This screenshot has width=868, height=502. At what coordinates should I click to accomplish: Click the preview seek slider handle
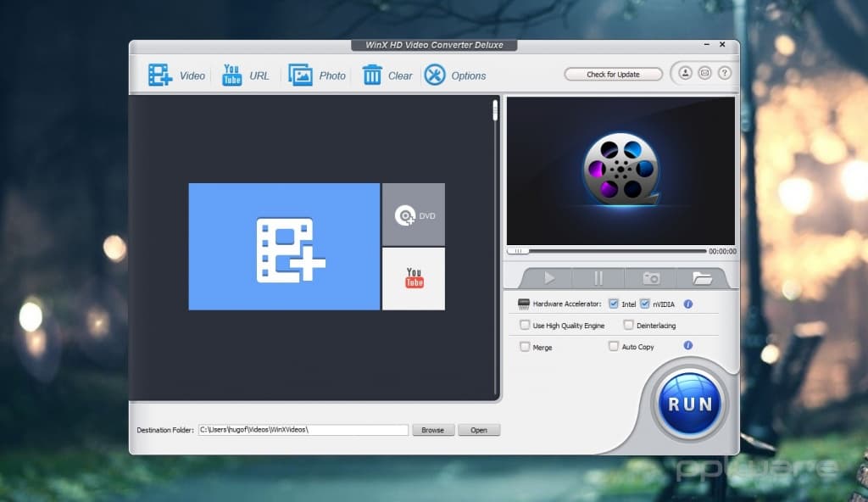click(x=518, y=251)
